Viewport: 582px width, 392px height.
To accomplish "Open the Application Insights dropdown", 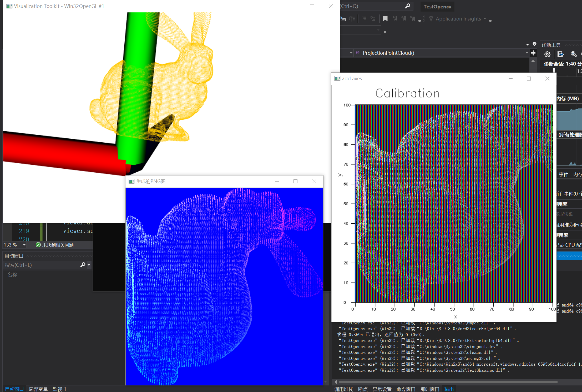I will tap(485, 19).
